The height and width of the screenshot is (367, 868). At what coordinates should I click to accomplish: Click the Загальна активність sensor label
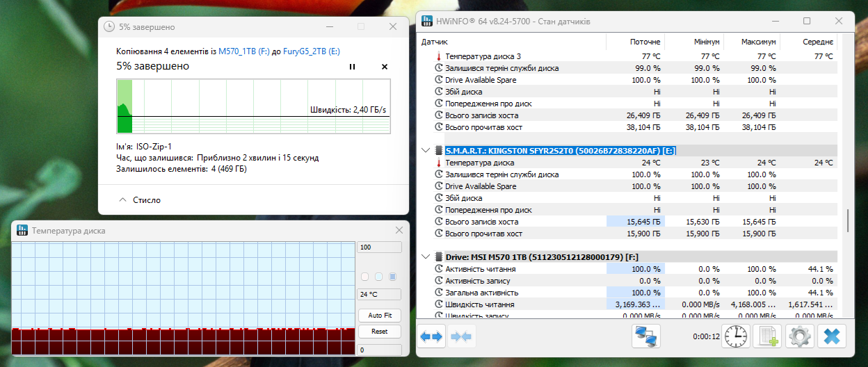(481, 293)
